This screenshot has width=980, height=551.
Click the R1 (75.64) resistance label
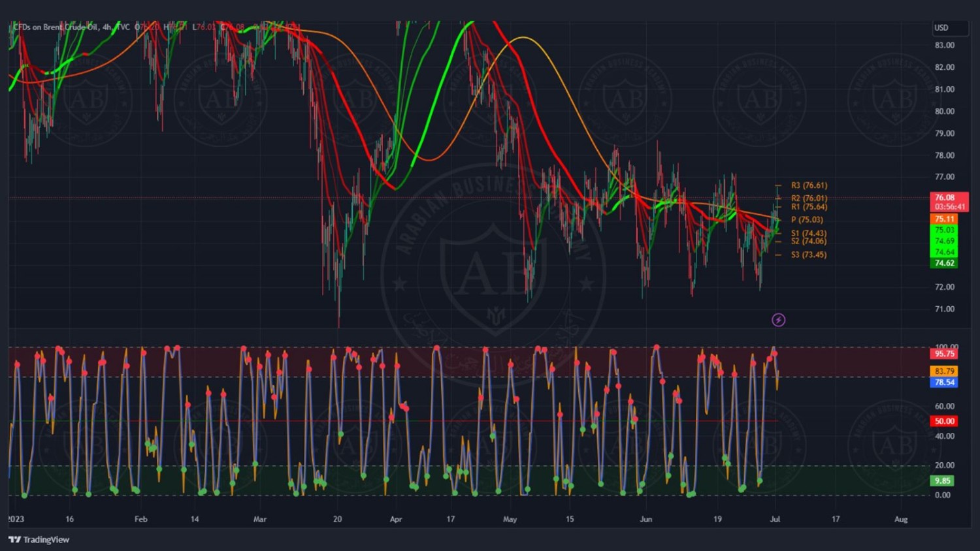click(809, 207)
